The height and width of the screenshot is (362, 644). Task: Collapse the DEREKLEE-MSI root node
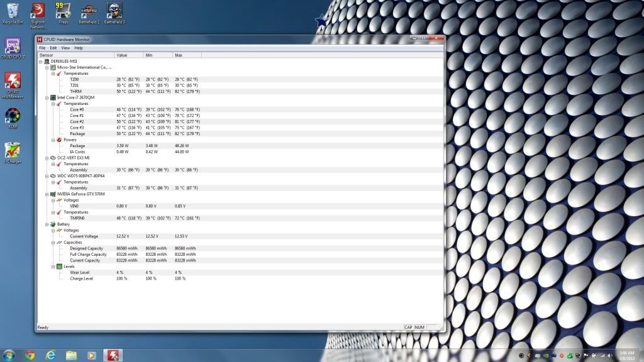pyautogui.click(x=41, y=62)
